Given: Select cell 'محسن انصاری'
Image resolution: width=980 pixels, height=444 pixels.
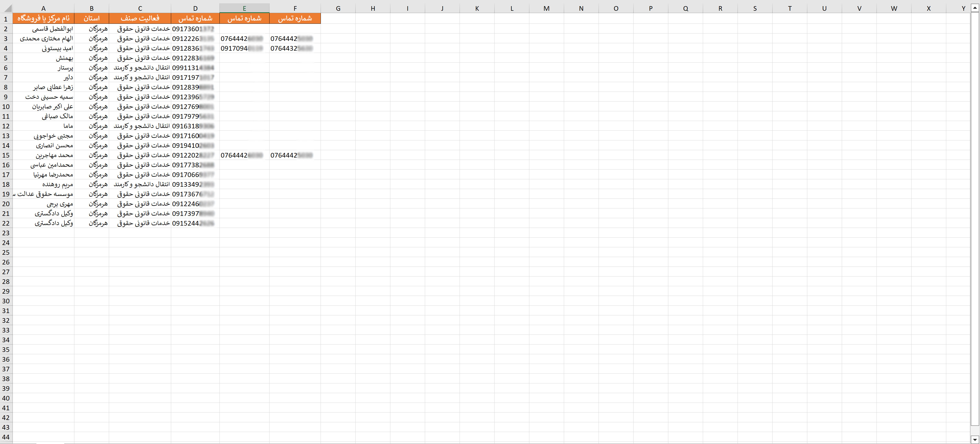Looking at the screenshot, I should point(43,146).
